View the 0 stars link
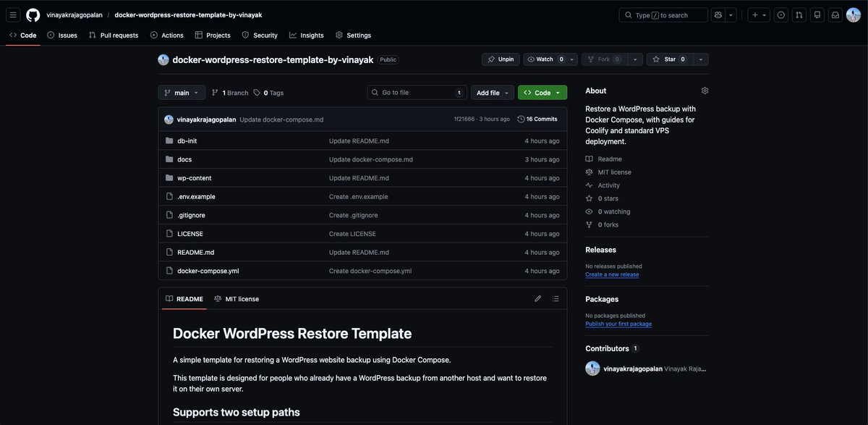Screen dimensions: 868x425 (602, 198)
